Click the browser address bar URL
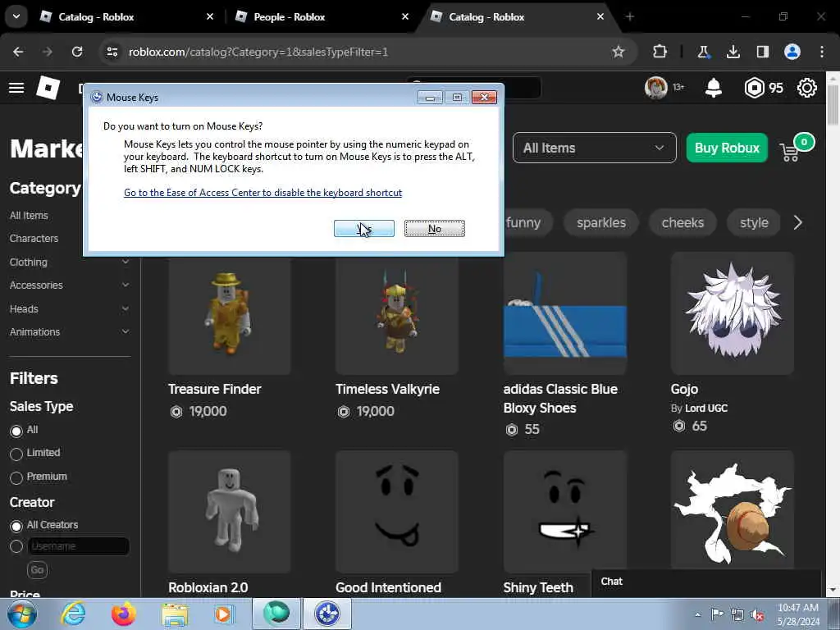840x630 pixels. [x=258, y=52]
